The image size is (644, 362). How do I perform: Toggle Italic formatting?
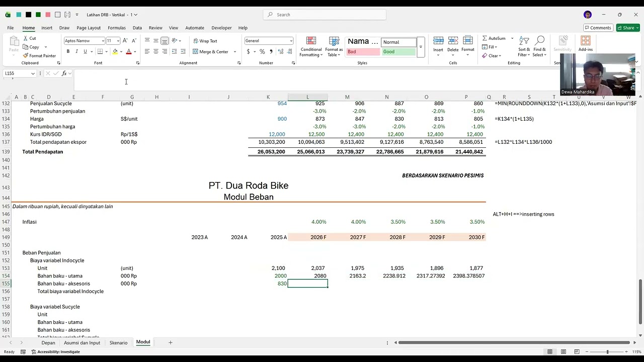76,51
